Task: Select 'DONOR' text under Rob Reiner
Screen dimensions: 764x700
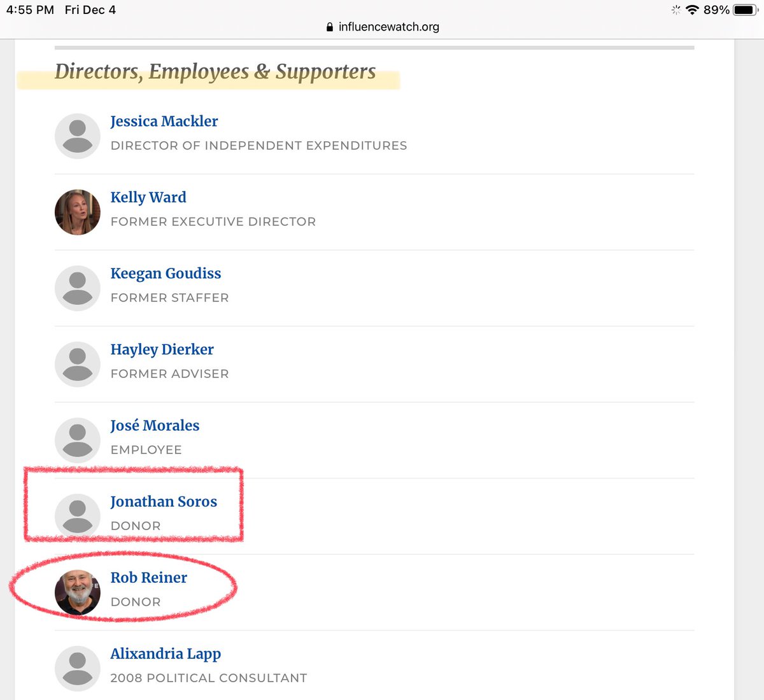Action: click(136, 602)
